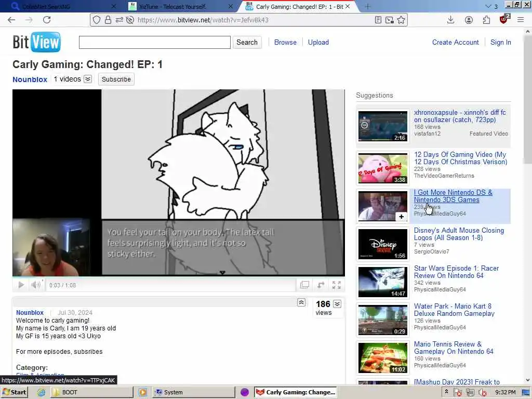The image size is (532, 399).
Task: Click the player loop/repeat icon
Action: pos(321,285)
